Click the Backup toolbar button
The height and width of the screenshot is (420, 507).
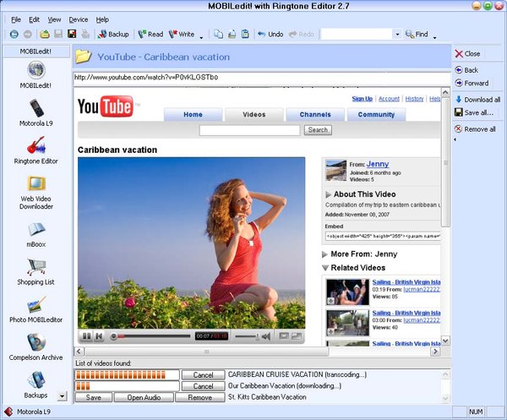click(112, 35)
